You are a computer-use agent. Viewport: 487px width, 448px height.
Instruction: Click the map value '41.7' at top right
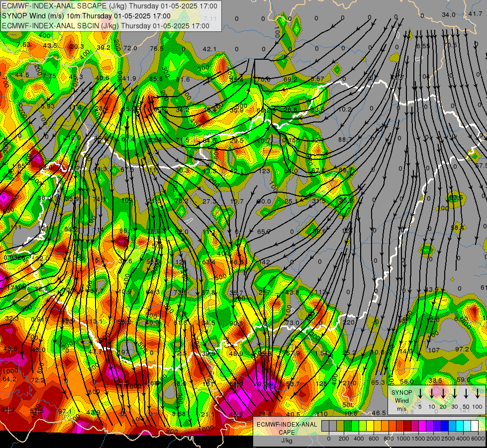point(475,13)
